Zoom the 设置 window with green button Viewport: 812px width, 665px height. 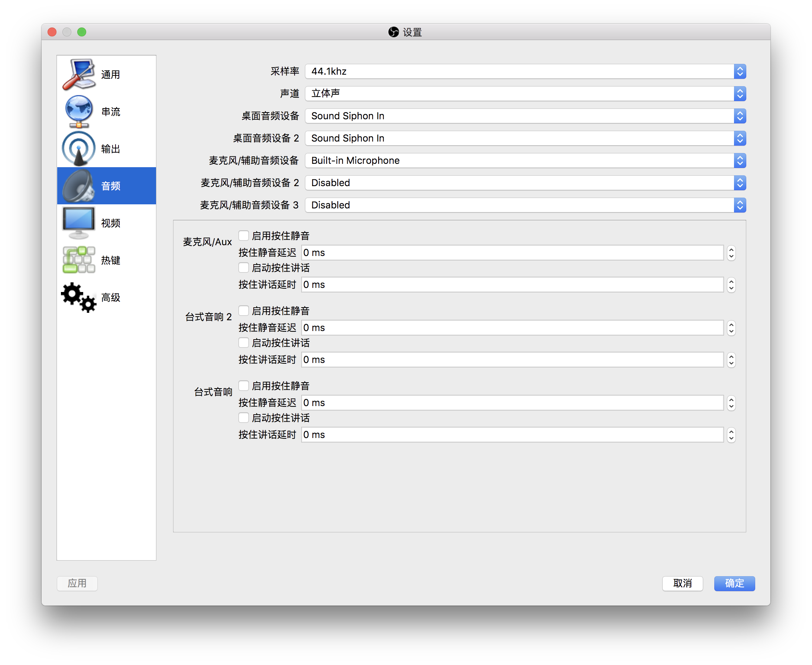point(82,32)
